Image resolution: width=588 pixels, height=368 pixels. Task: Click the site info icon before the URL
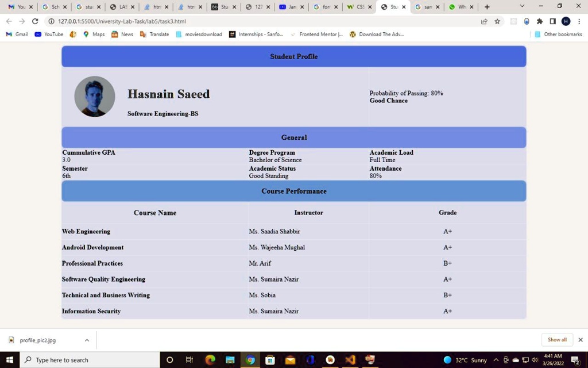52,21
